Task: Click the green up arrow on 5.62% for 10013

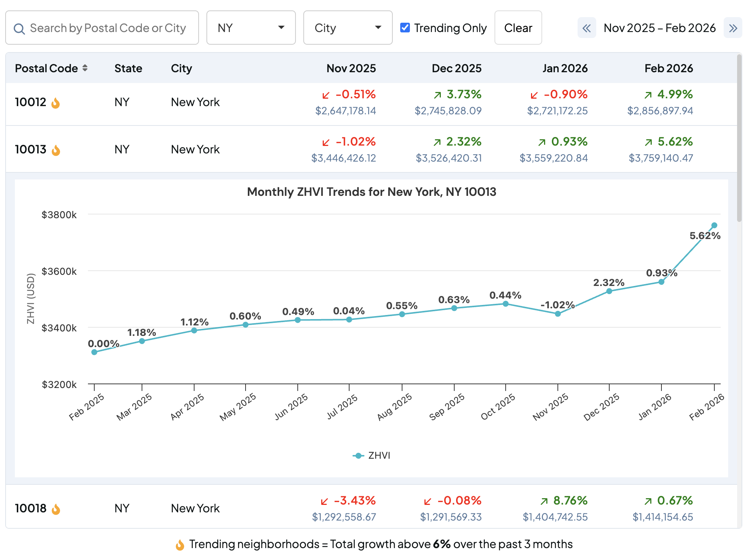Action: 649,142
